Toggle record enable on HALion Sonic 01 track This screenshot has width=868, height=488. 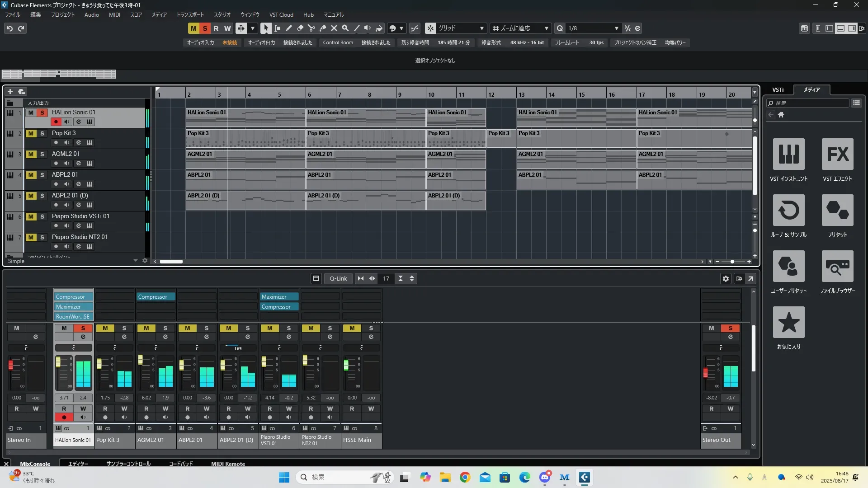click(56, 122)
